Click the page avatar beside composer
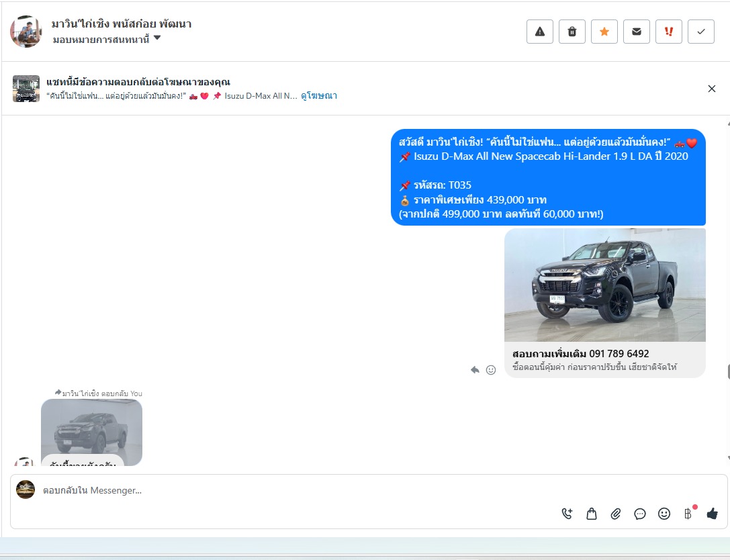This screenshot has height=560, width=730. coord(26,489)
